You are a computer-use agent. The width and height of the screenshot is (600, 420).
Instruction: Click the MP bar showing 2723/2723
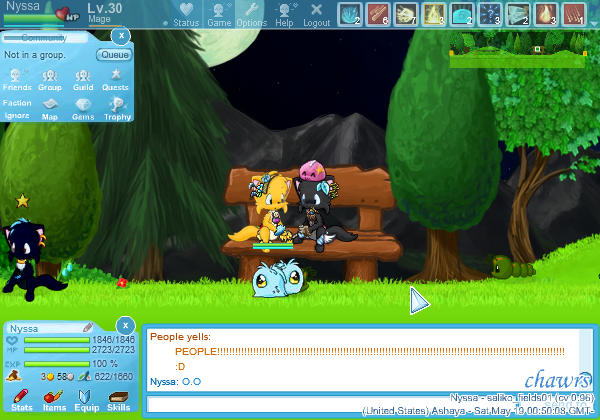(x=57, y=350)
